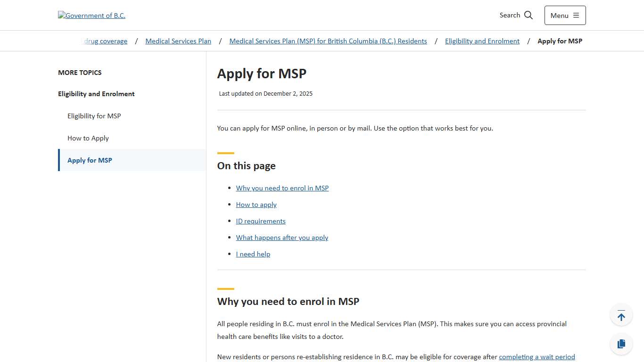This screenshot has width=644, height=362.
Task: Open 'Eligibility and Enrolment' sidebar heading
Action: (96, 93)
